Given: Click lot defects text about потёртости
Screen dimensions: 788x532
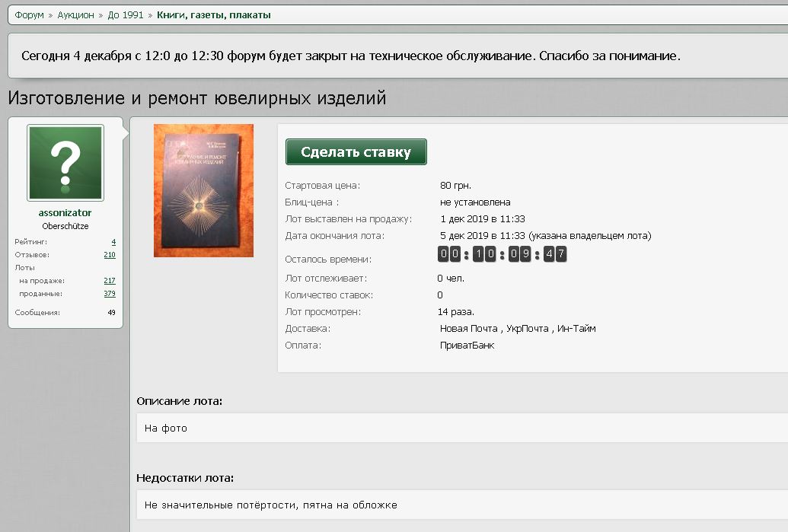Looking at the screenshot, I should [270, 505].
